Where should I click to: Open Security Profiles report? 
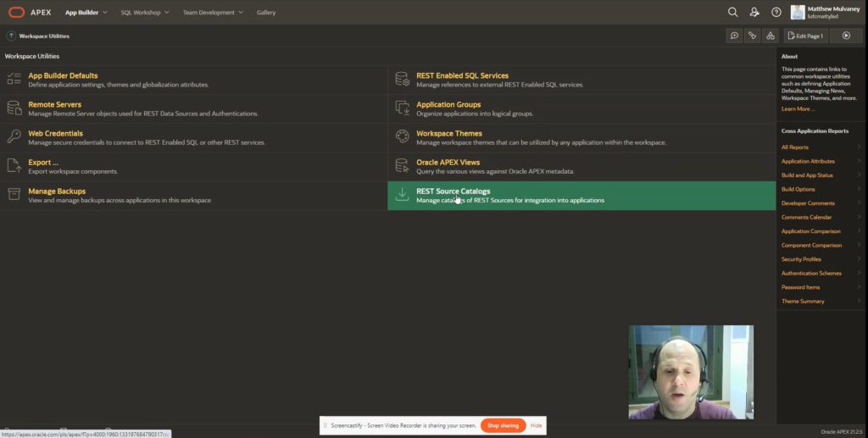801,259
